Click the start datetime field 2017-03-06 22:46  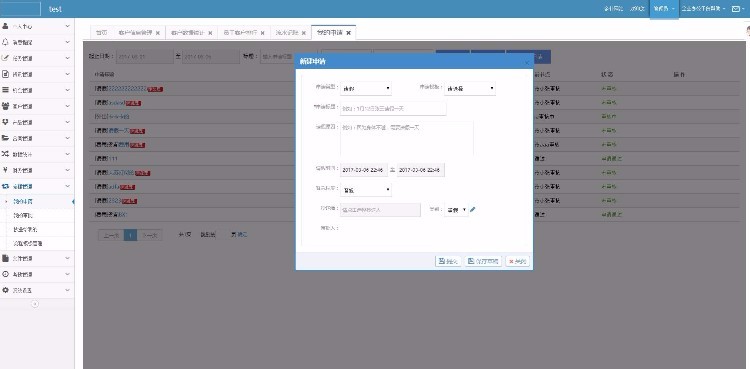click(364, 170)
